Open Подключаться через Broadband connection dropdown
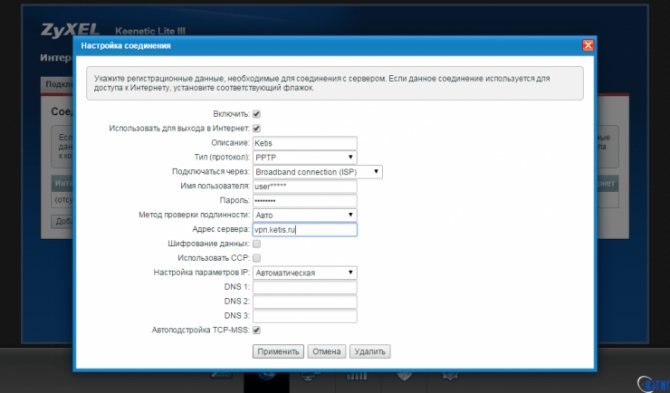The width and height of the screenshot is (670, 393). [317, 172]
